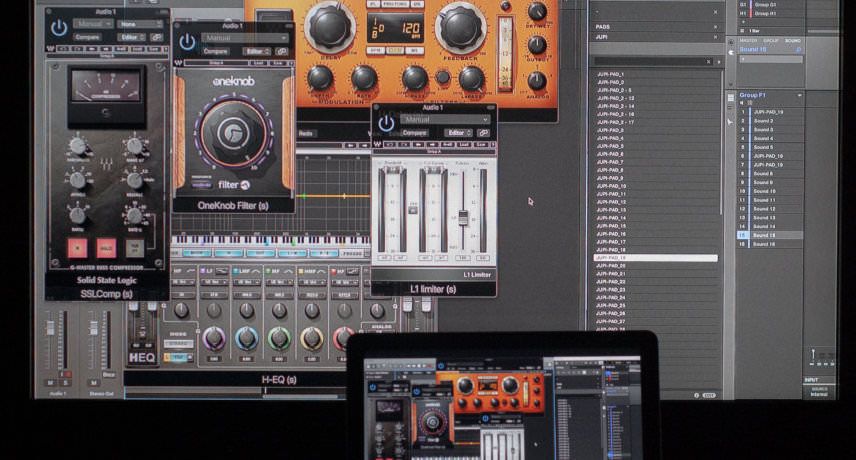This screenshot has height=460, width=856.
Task: Click H-EQ purple band gain knob
Action: click(213, 338)
